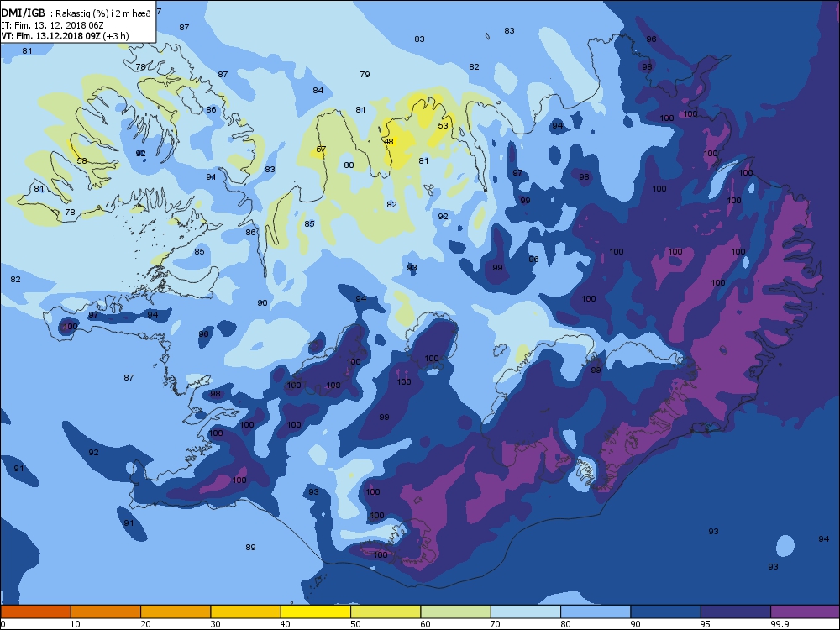Select the '50' legend scale label

355,623
